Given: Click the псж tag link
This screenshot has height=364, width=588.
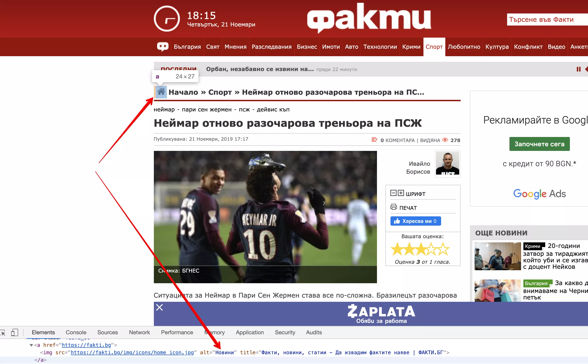Looking at the screenshot, I should point(244,110).
